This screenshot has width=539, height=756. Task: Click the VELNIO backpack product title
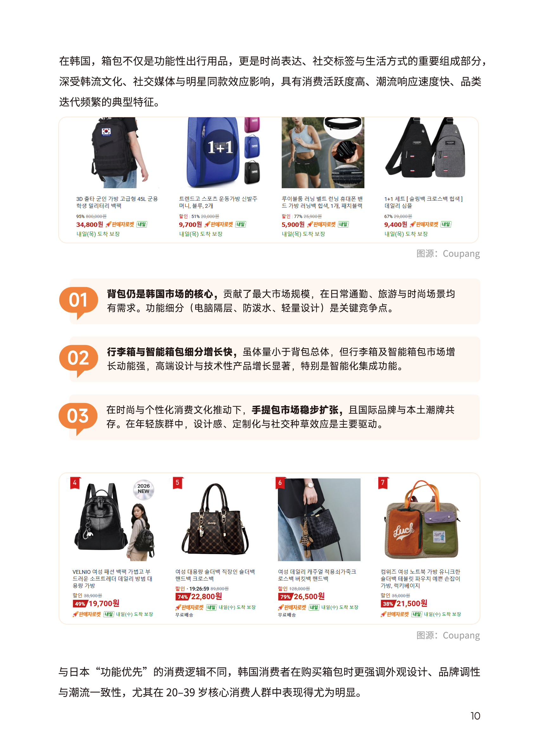112,579
